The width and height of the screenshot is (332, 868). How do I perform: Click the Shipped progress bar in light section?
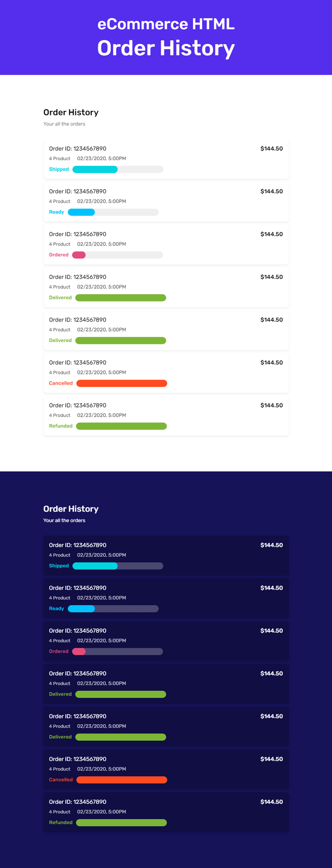coord(118,169)
